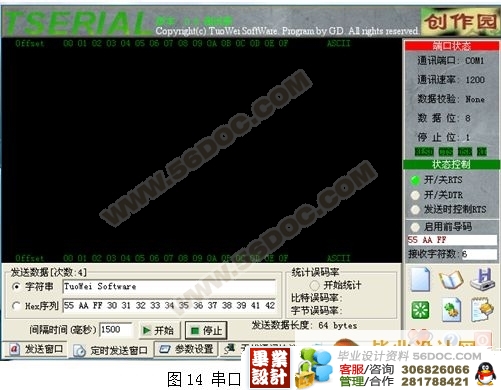Image resolution: width=501 pixels, height=390 pixels.
Task: Click the open book icon
Action: pyautogui.click(x=451, y=279)
